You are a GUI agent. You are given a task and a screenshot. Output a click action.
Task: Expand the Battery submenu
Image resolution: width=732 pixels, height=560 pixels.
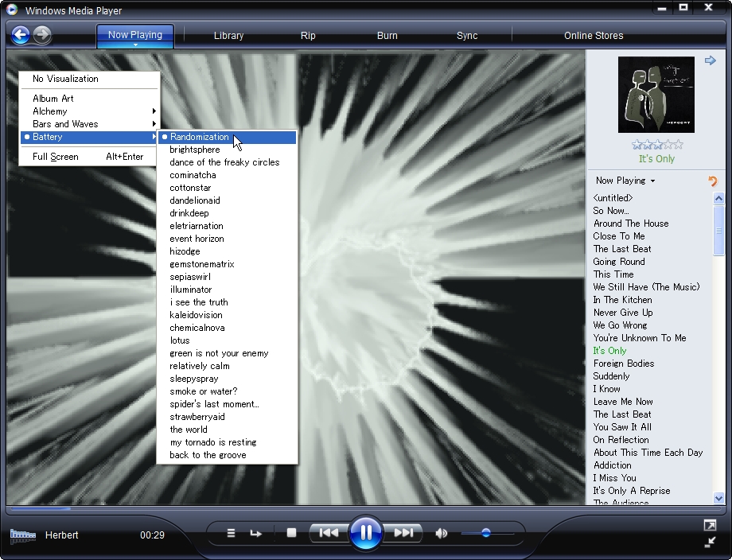(88, 137)
